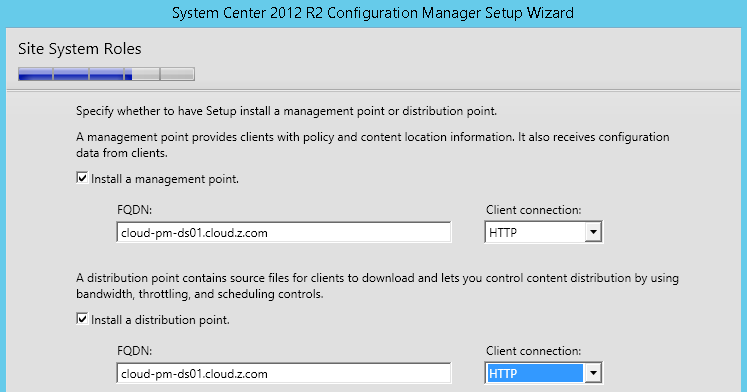747x392 pixels.
Task: Click 'A management point provides clients' description
Action: click(373, 145)
